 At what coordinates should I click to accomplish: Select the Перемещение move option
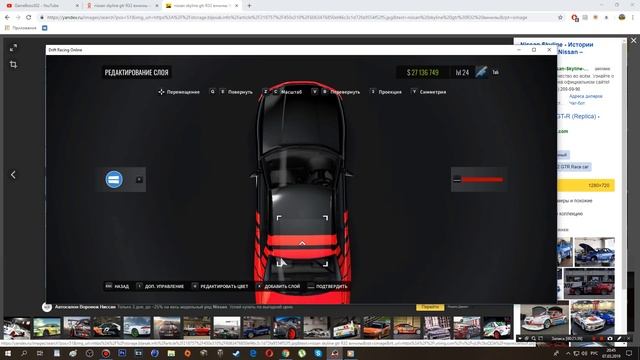point(179,92)
